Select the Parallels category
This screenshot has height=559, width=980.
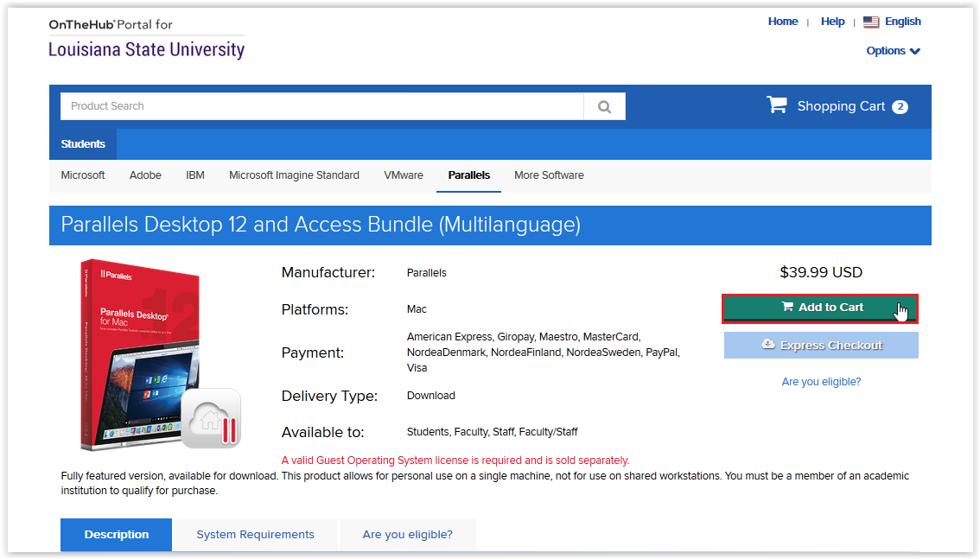click(468, 175)
